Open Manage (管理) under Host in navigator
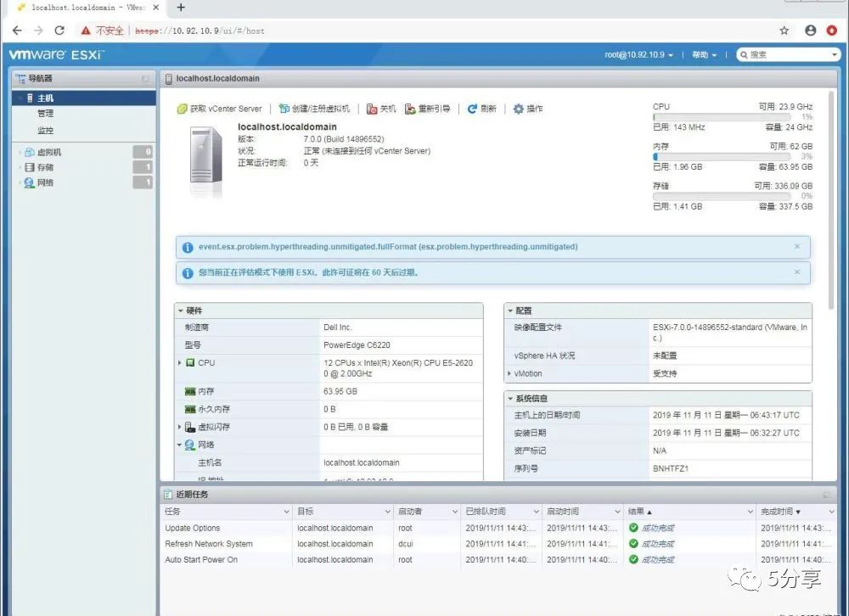 point(46,113)
